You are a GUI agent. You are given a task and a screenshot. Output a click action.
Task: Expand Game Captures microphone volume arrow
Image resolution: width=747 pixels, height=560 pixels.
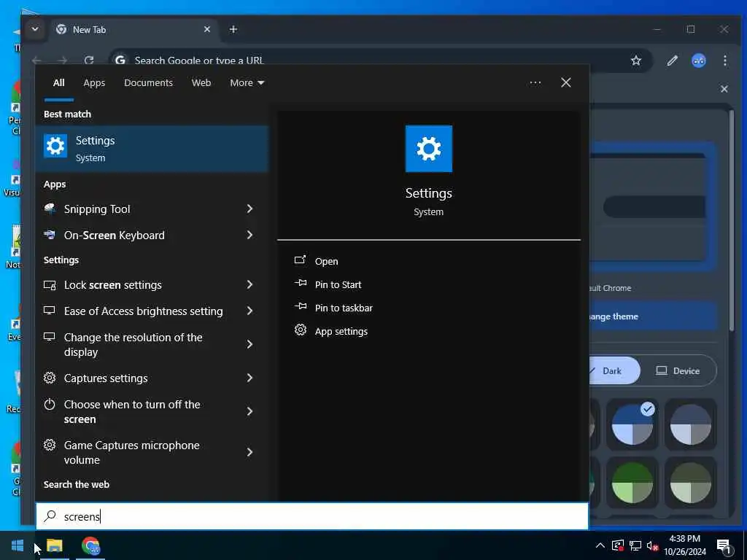249,452
